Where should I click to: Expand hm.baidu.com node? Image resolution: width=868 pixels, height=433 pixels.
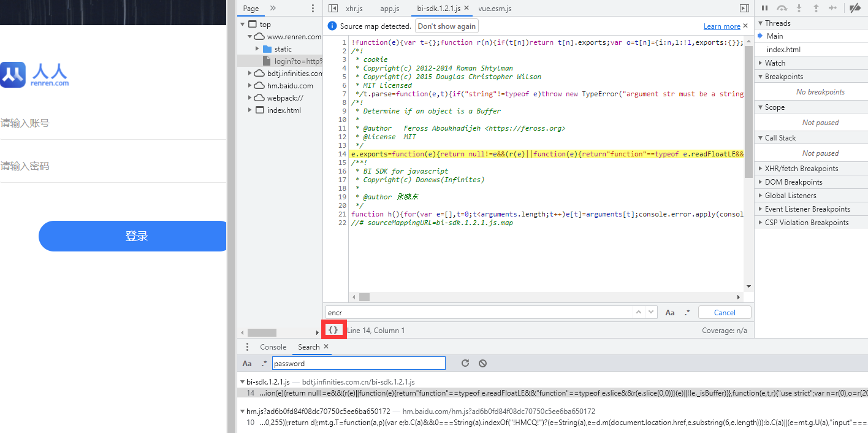(x=250, y=86)
